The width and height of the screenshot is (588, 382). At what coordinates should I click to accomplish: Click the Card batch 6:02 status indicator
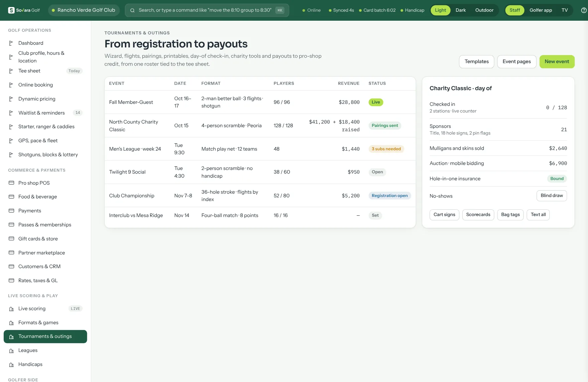point(377,10)
